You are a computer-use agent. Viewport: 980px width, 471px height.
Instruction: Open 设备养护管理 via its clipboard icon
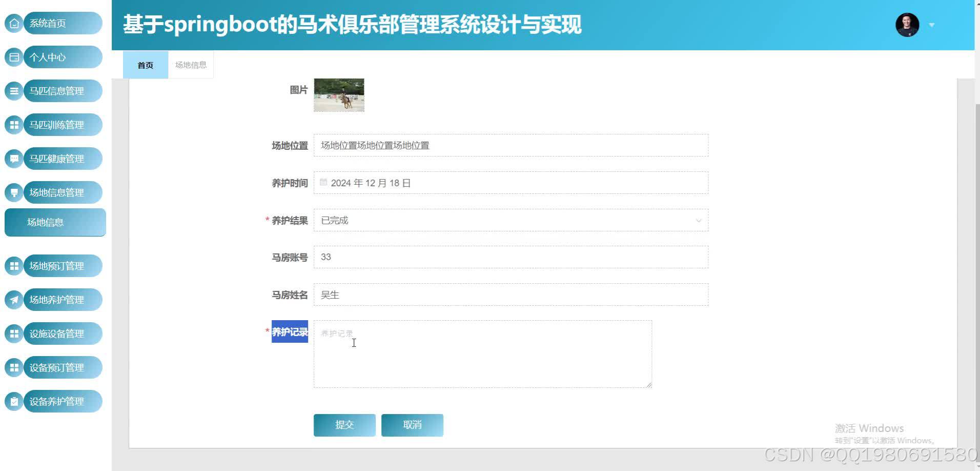coord(14,401)
